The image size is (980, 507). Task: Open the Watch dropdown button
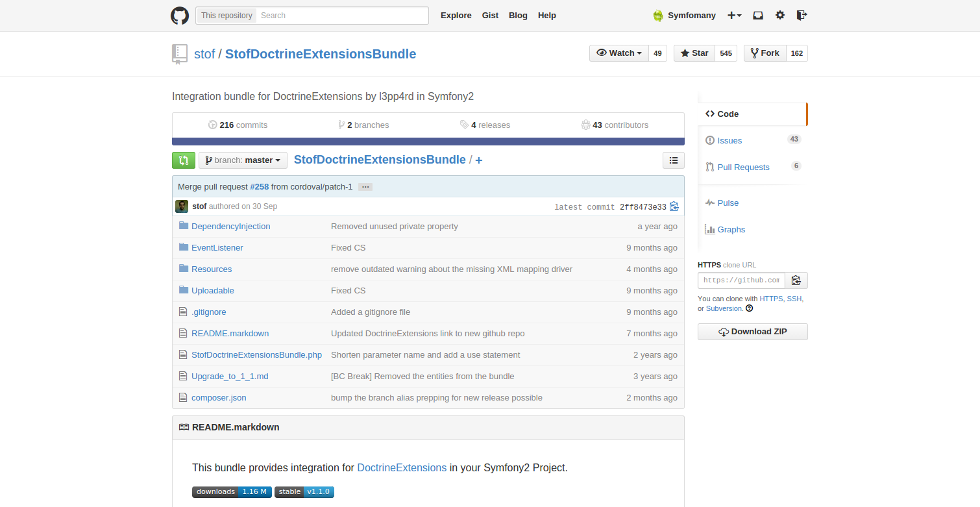pyautogui.click(x=619, y=53)
